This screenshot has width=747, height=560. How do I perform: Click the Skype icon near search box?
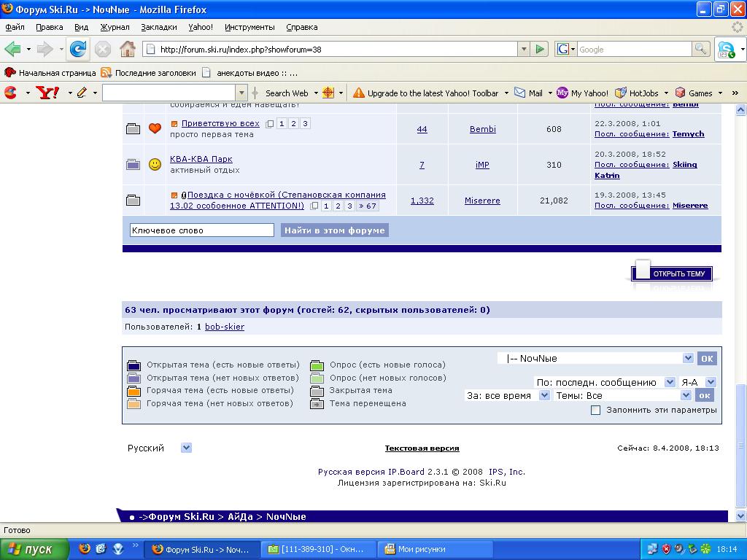pyautogui.click(x=726, y=50)
